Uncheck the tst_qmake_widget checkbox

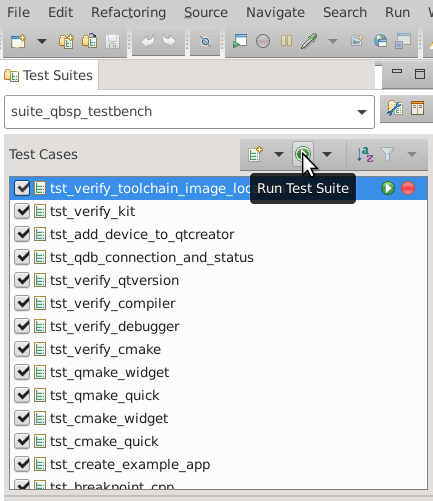[22, 372]
